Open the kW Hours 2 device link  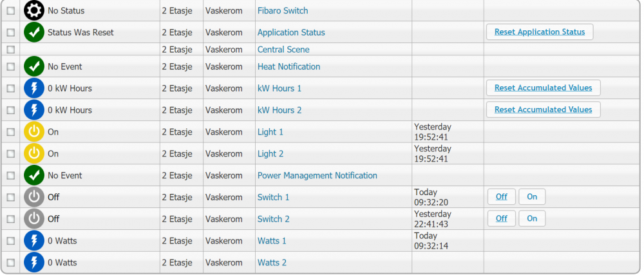click(279, 110)
